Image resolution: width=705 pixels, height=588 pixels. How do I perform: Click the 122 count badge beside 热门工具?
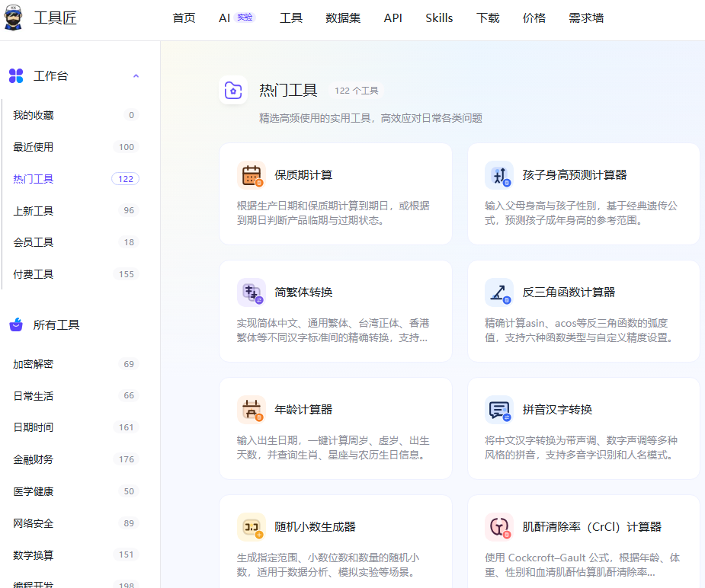coord(126,179)
